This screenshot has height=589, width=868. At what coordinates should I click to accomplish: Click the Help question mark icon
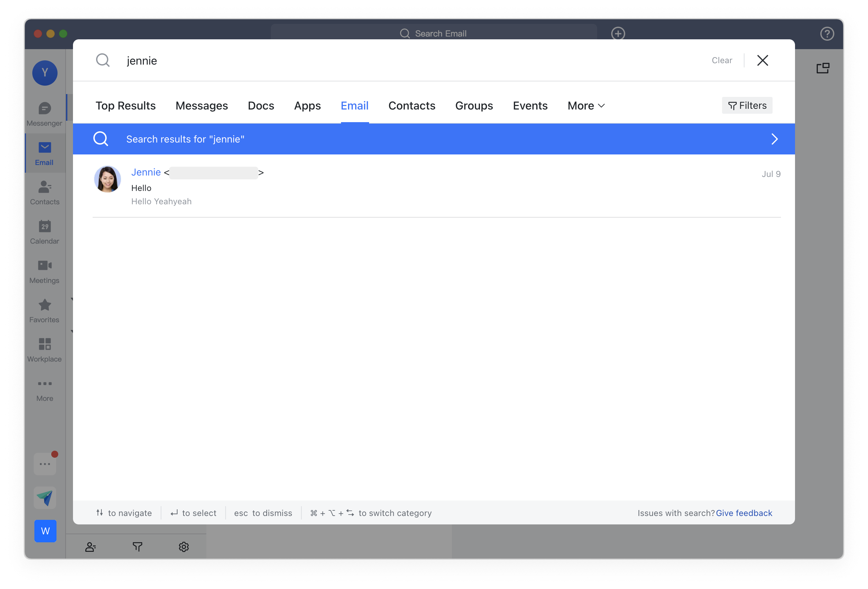(x=827, y=34)
